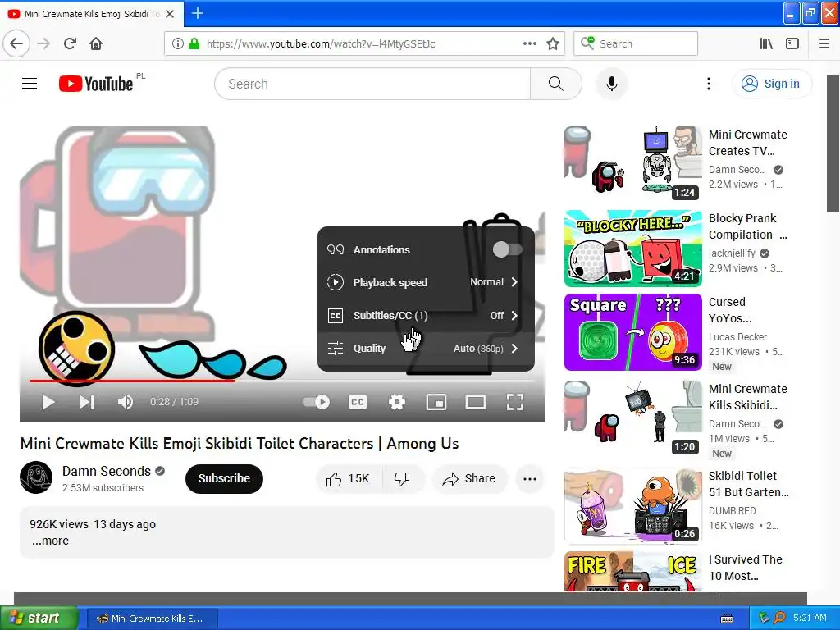The image size is (840, 630).
Task: Go to the browser home page
Action: point(96,43)
